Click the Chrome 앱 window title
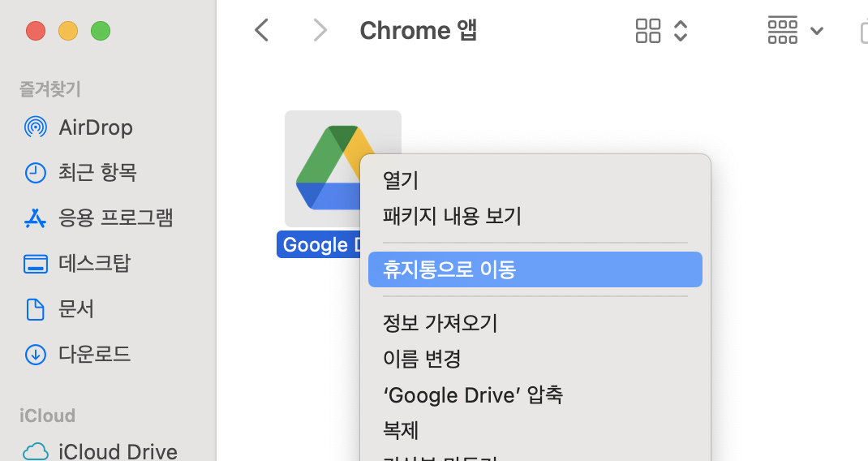Image resolution: width=868 pixels, height=461 pixels. [x=419, y=30]
